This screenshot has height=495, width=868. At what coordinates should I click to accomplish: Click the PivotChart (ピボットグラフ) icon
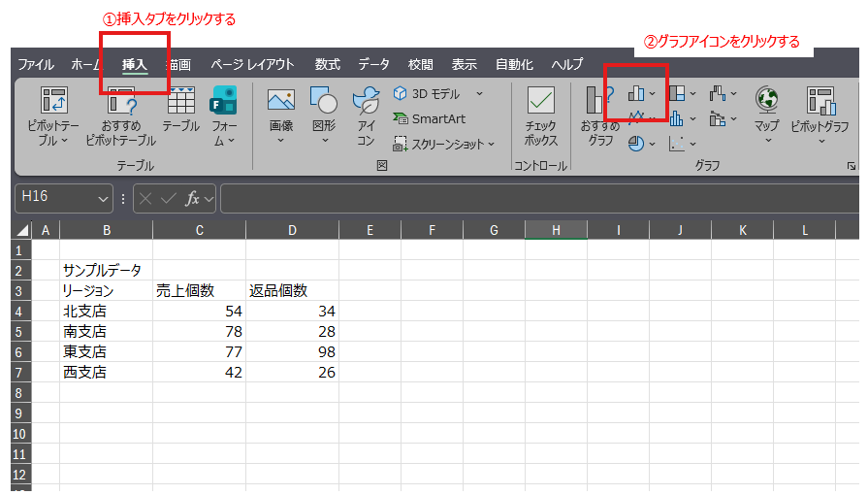pos(820,102)
